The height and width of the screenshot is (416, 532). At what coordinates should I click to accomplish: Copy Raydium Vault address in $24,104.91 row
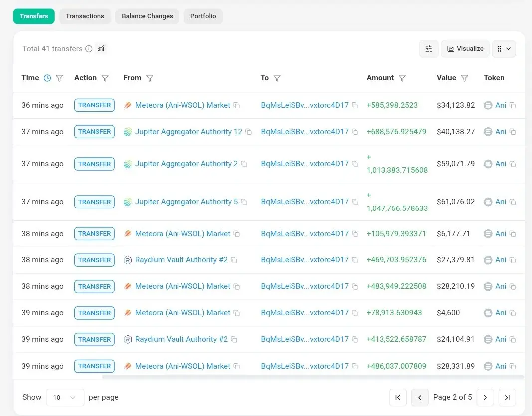tap(234, 339)
